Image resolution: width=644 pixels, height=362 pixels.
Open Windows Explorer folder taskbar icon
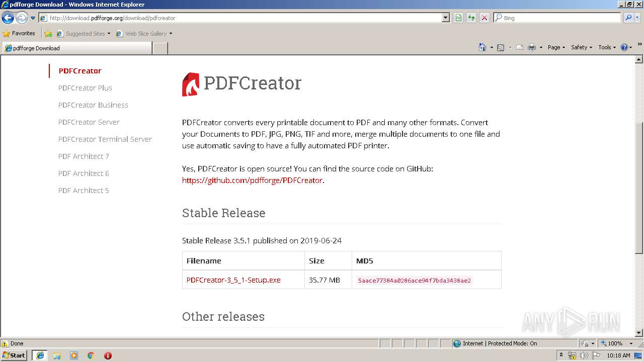point(57,355)
